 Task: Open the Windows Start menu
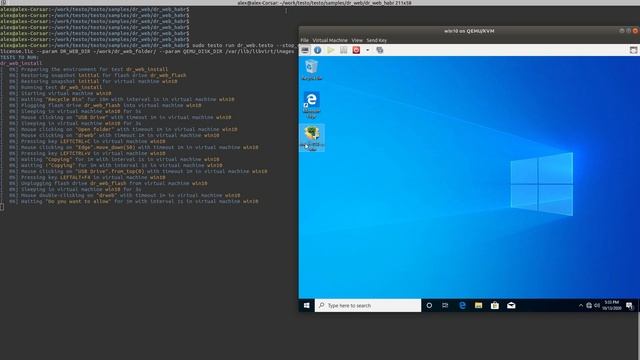(x=307, y=305)
